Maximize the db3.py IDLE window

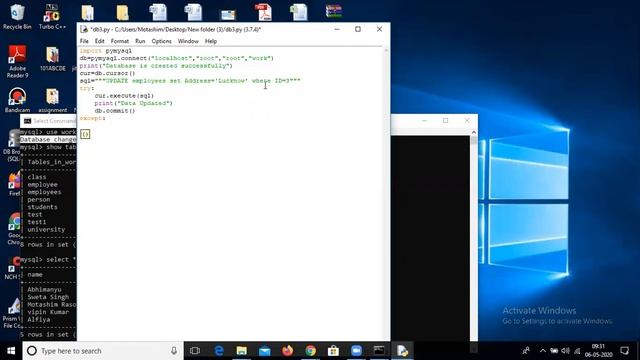point(358,29)
